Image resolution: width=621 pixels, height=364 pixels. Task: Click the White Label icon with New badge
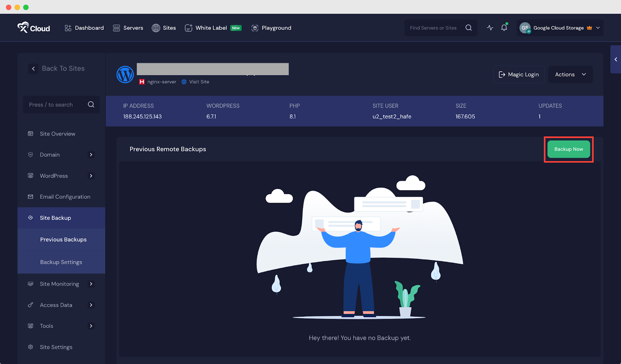[x=188, y=28]
